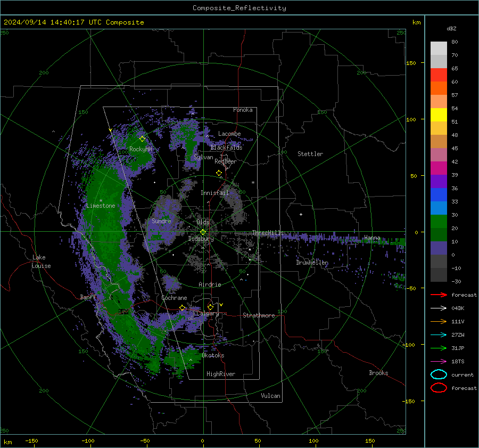Click the white 04DK arrow legend icon
This screenshot has width=479, height=448.
point(439,308)
